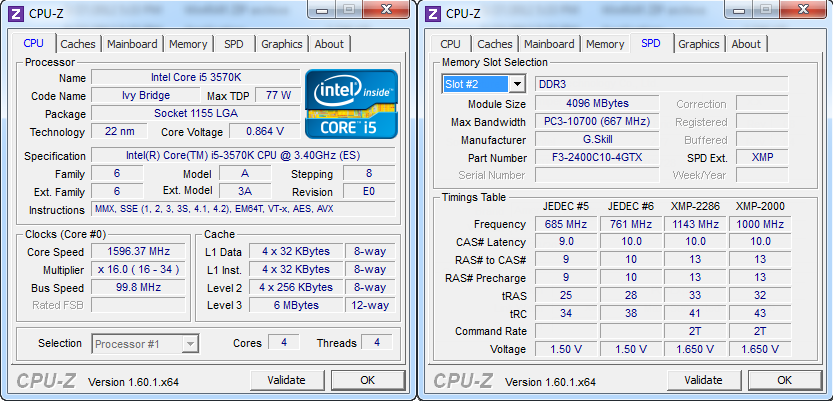The height and width of the screenshot is (401, 833).
Task: Open the Processor #1 selection dropdown
Action: (x=189, y=344)
